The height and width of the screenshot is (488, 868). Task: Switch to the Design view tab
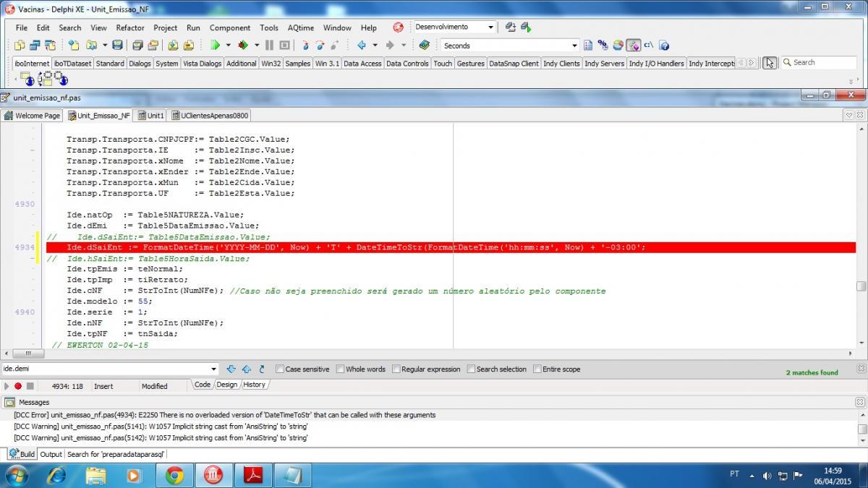pyautogui.click(x=226, y=385)
